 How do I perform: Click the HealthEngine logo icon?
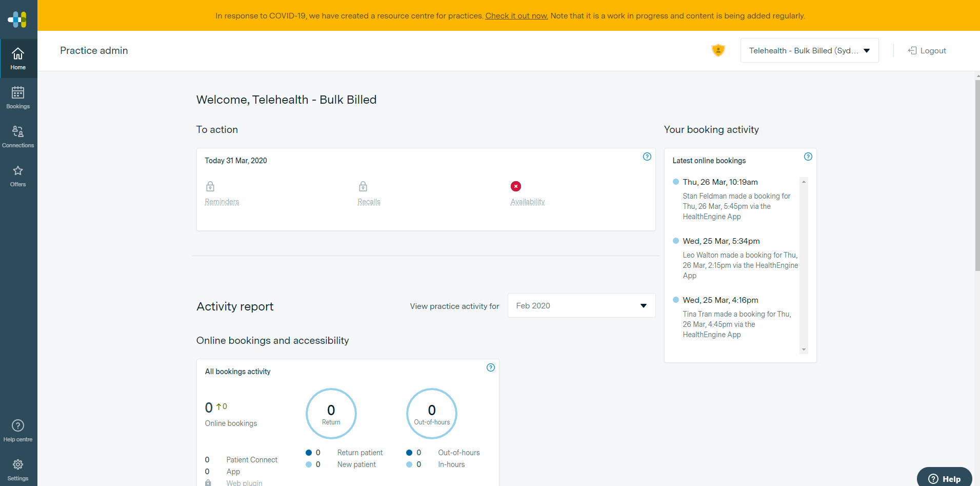[17, 20]
